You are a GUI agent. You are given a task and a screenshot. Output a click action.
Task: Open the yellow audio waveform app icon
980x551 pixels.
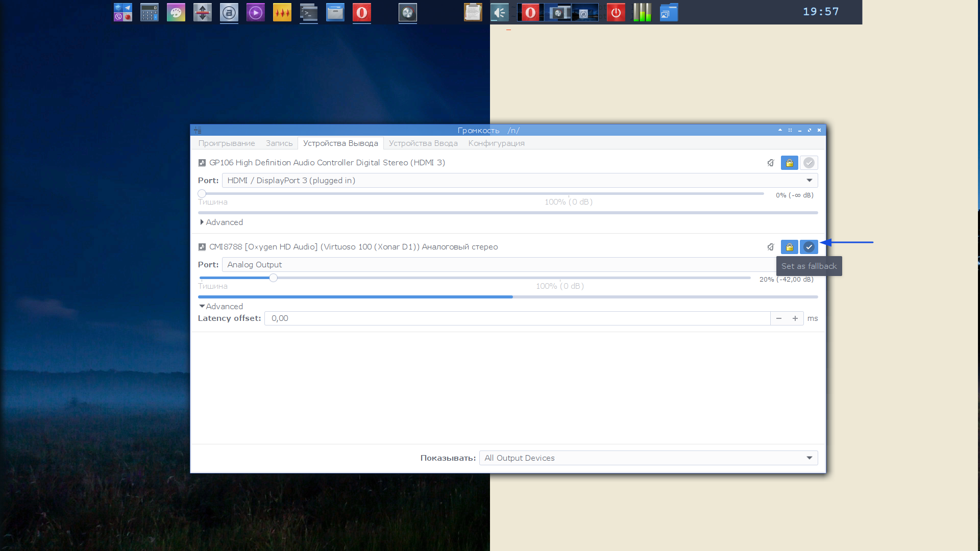tap(282, 12)
